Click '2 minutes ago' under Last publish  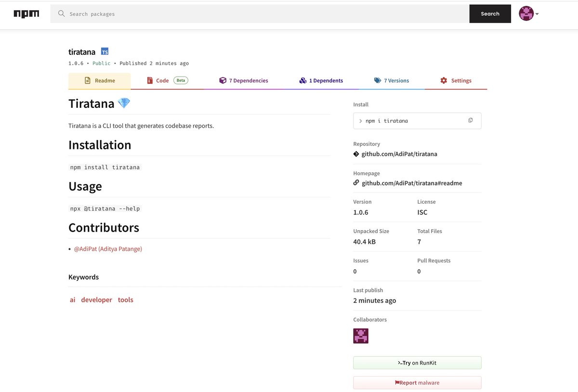click(375, 301)
